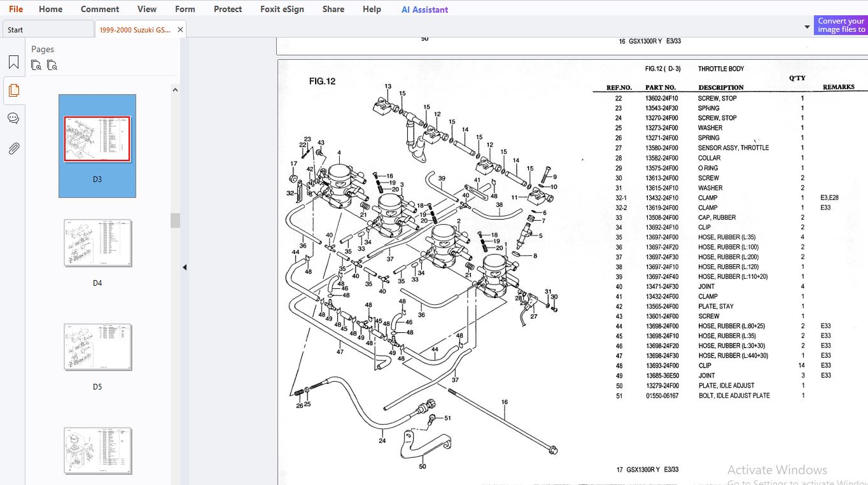
Task: Open the Attachments paperclip panel
Action: click(x=13, y=148)
